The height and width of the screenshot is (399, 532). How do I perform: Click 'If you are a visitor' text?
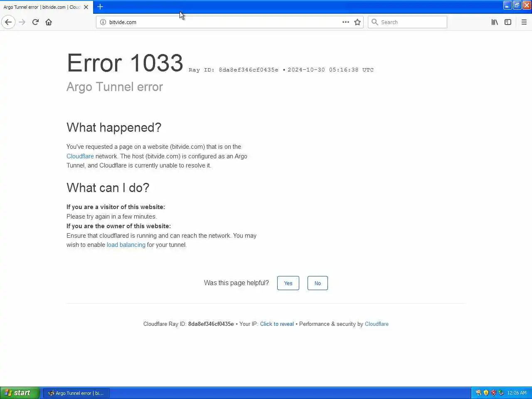(116, 207)
